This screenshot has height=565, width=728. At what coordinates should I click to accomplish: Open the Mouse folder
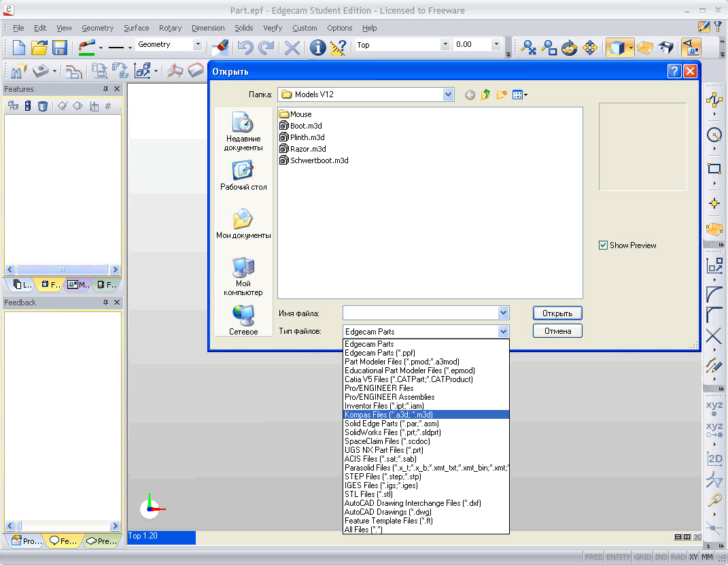295,114
